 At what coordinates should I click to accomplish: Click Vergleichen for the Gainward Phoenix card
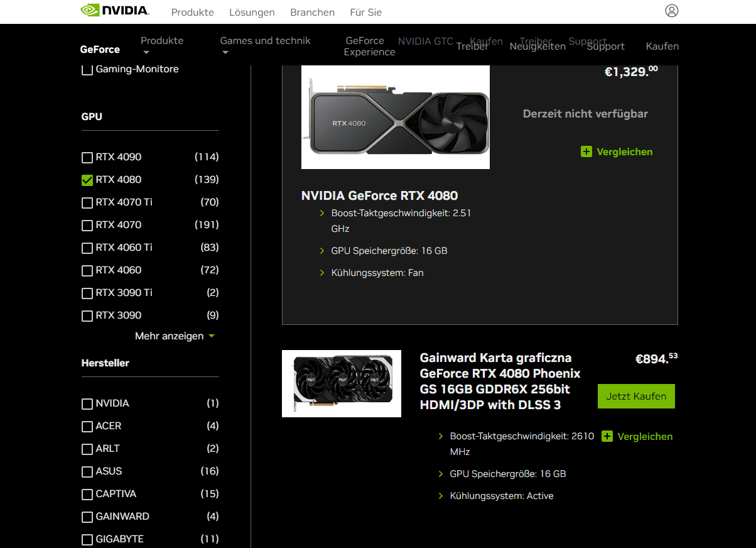(645, 436)
